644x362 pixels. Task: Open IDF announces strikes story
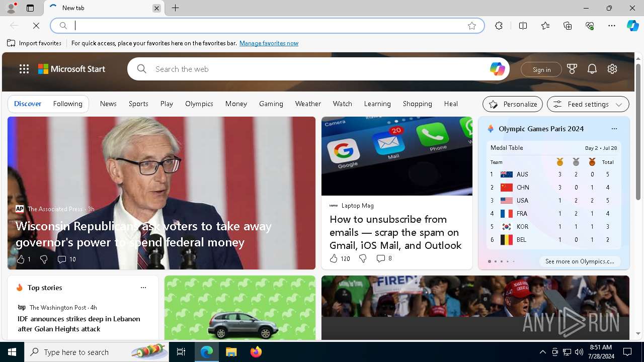[79, 324]
